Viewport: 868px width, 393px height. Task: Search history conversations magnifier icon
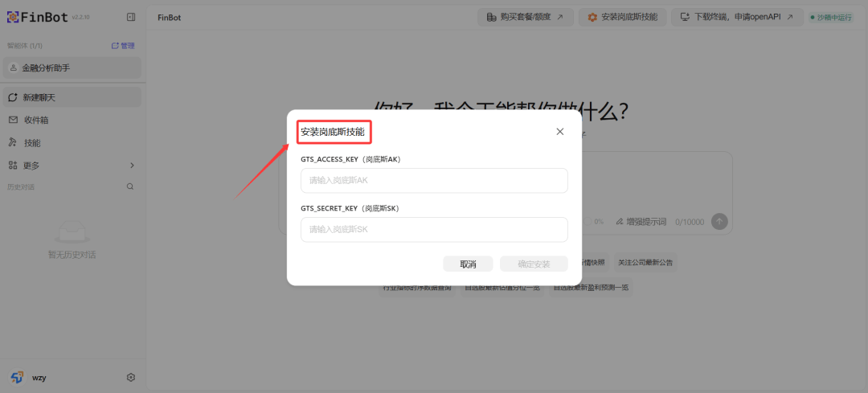pyautogui.click(x=130, y=186)
